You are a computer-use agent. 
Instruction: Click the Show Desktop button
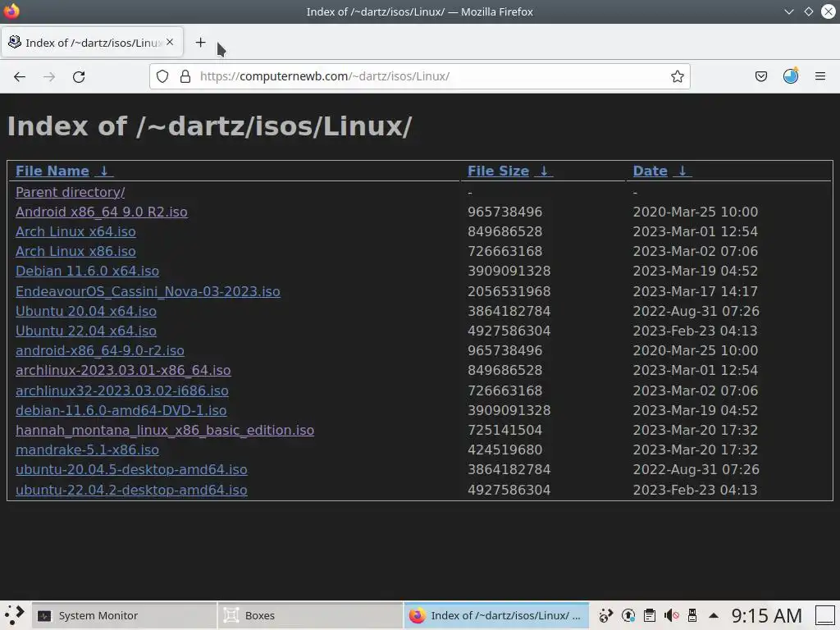pyautogui.click(x=825, y=616)
